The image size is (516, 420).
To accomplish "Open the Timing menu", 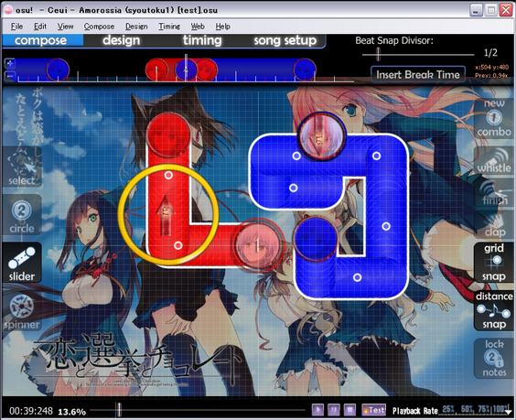I will pos(169,27).
